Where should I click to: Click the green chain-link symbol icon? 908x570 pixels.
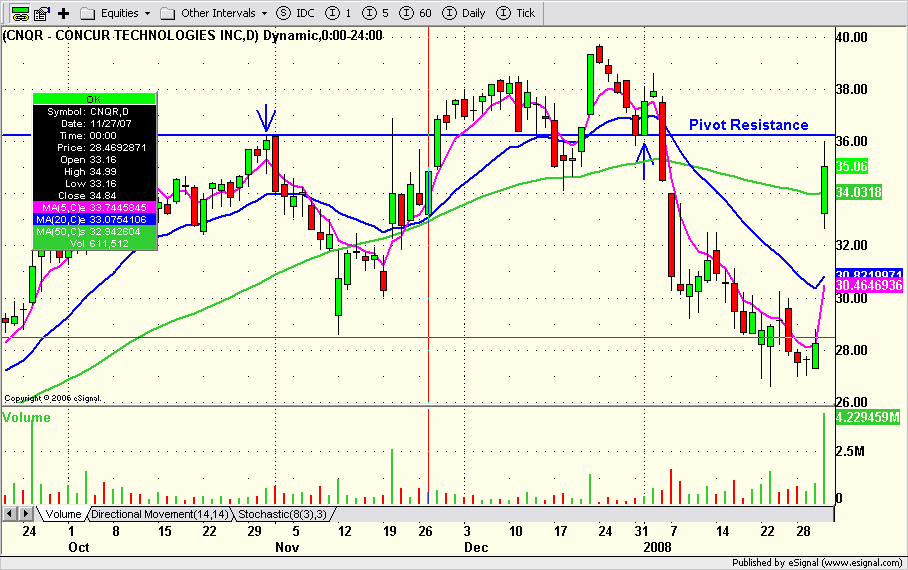click(x=20, y=13)
